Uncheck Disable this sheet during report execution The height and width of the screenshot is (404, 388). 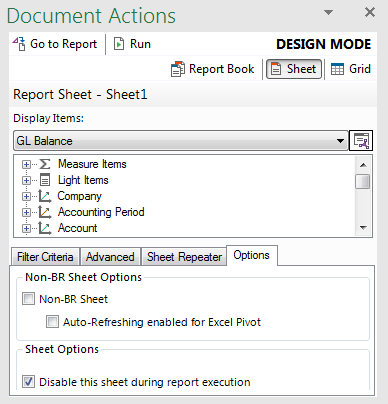pyautogui.click(x=28, y=381)
